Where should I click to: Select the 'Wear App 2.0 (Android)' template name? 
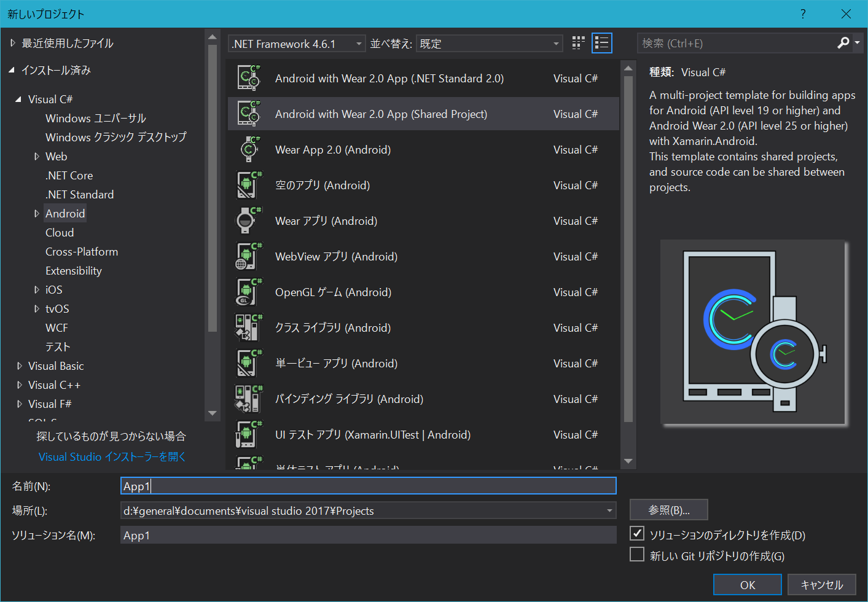click(333, 149)
